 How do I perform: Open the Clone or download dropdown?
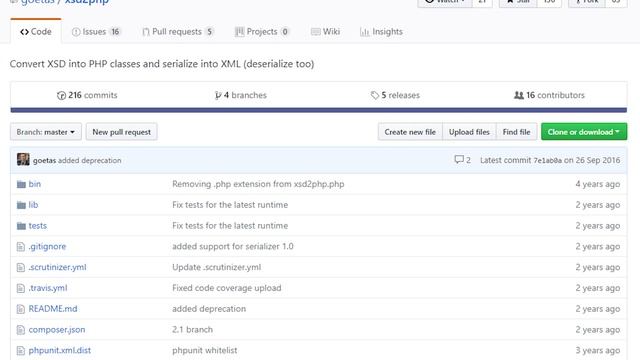(584, 132)
